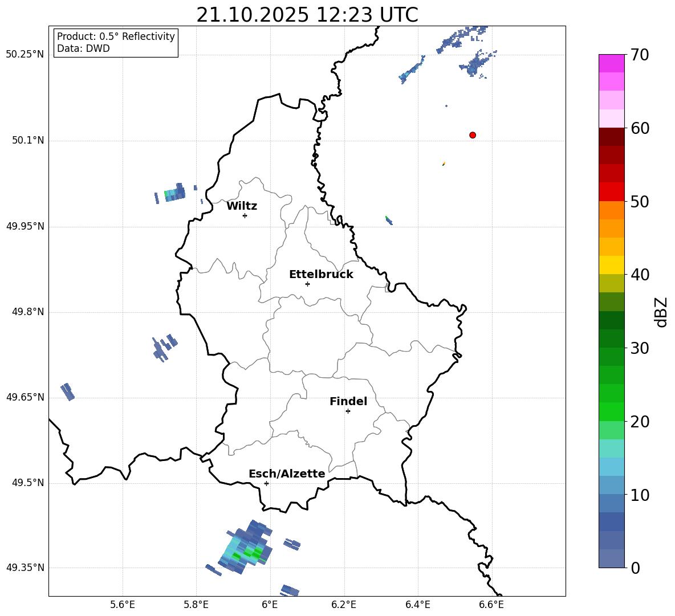Click the 5.8°E longitude label
675x616 pixels.
click(x=196, y=605)
